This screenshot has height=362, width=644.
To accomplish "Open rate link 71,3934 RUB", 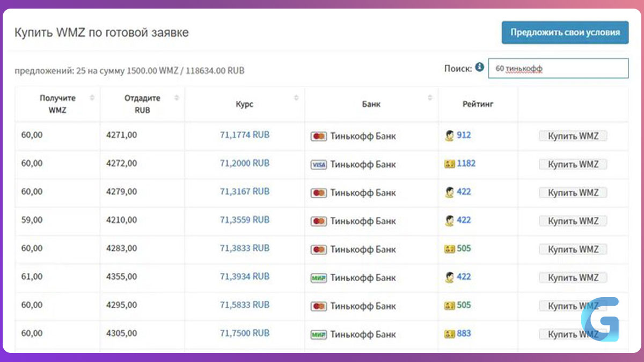I will 245,277.
